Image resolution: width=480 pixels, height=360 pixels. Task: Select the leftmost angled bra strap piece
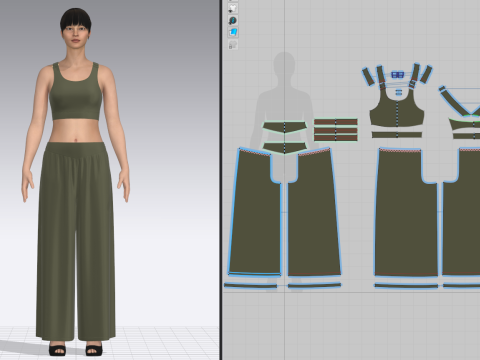pos(368,77)
